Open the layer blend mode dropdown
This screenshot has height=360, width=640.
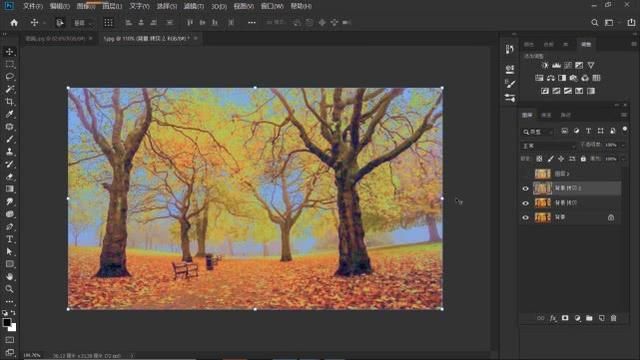coord(549,146)
